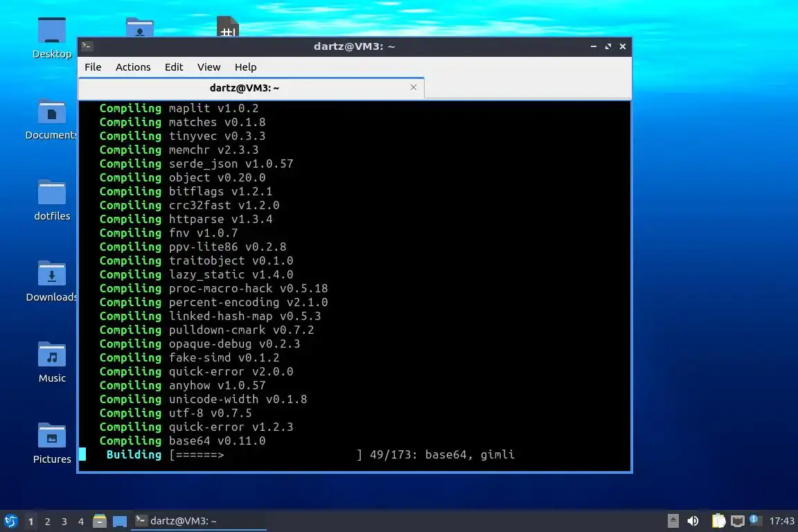The image size is (798, 532).
Task: Click the show desktop icon in taskbar
Action: pyautogui.click(x=120, y=522)
